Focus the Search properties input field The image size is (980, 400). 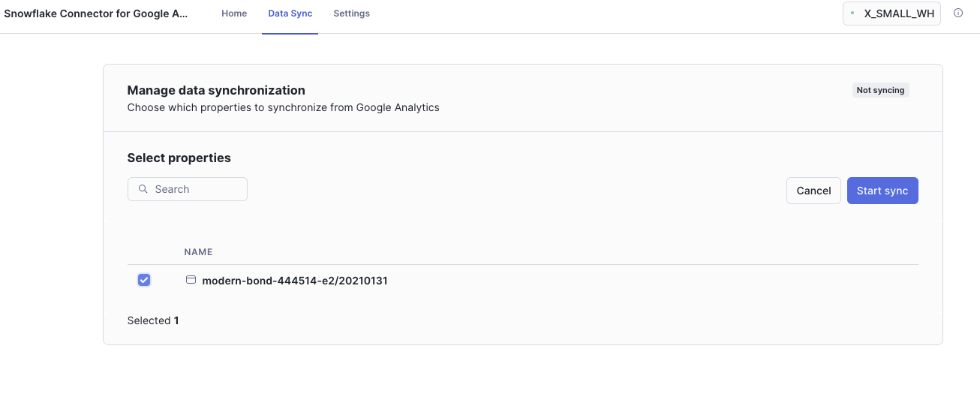[x=195, y=189]
